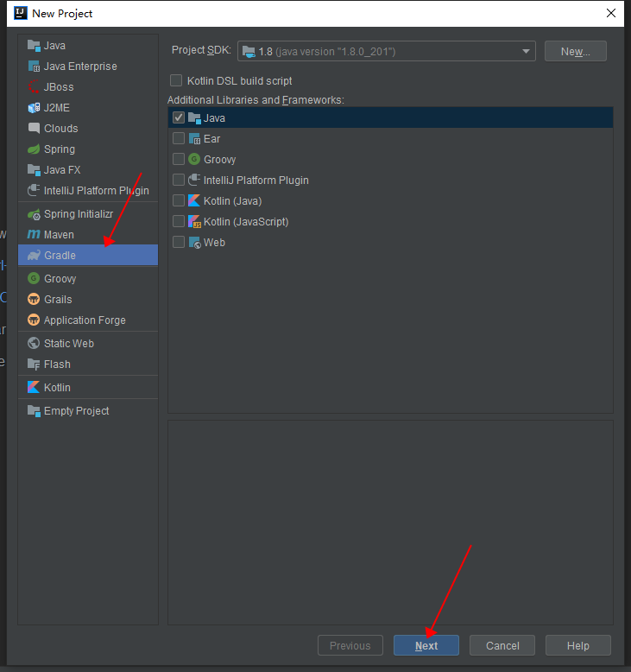Select the Groovy icon in left list

point(34,279)
